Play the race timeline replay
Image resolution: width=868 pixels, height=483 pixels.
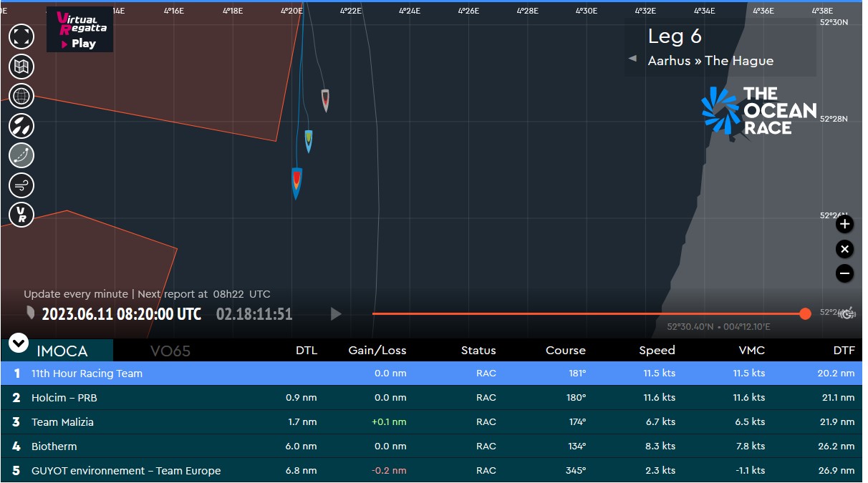coord(335,314)
